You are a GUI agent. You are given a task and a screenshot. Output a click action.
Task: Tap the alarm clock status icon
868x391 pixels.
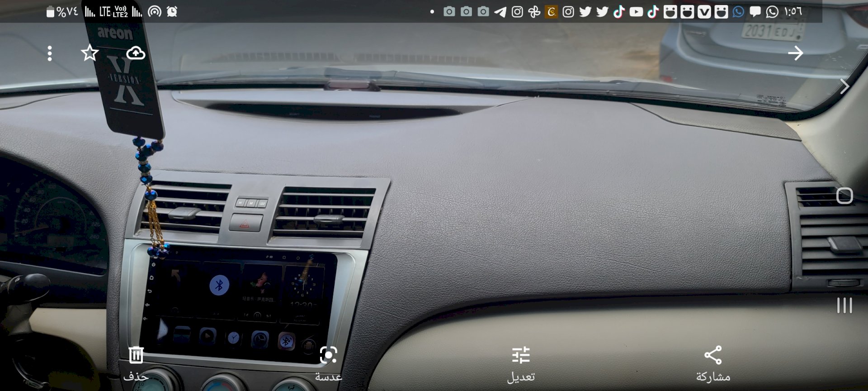172,12
